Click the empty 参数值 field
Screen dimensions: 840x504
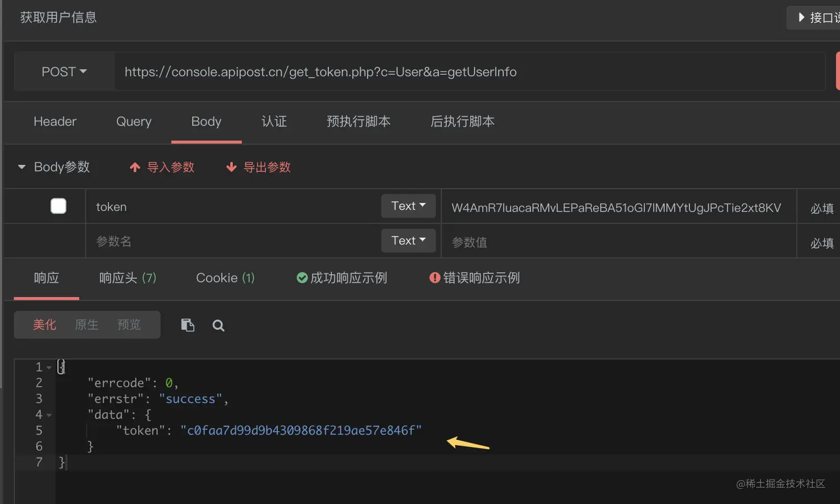(618, 241)
